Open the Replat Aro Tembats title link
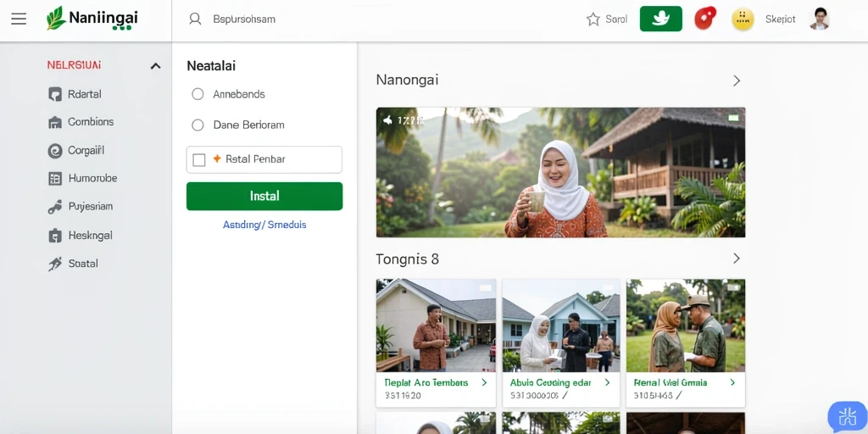Image resolution: width=868 pixels, height=434 pixels. pyautogui.click(x=426, y=382)
